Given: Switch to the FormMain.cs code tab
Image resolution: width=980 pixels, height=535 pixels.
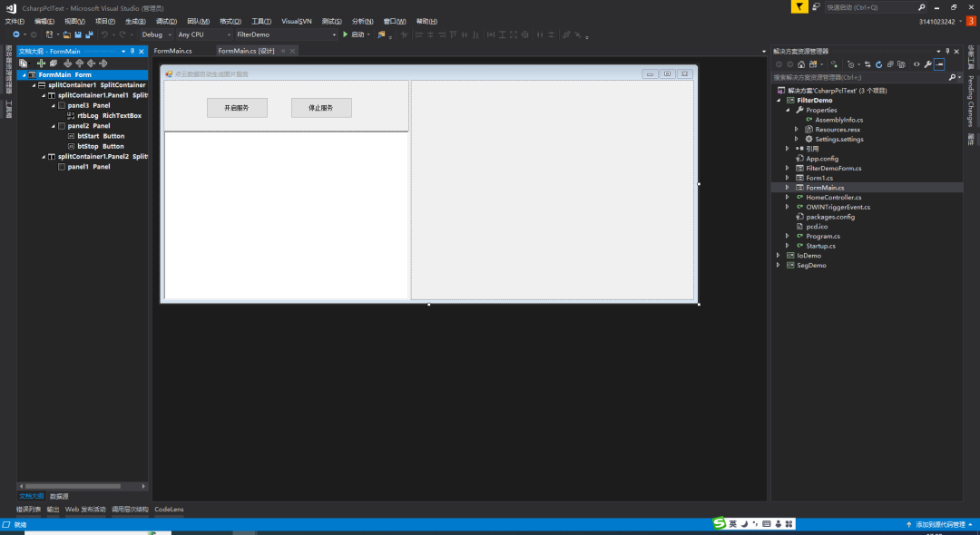Looking at the screenshot, I should (x=173, y=51).
